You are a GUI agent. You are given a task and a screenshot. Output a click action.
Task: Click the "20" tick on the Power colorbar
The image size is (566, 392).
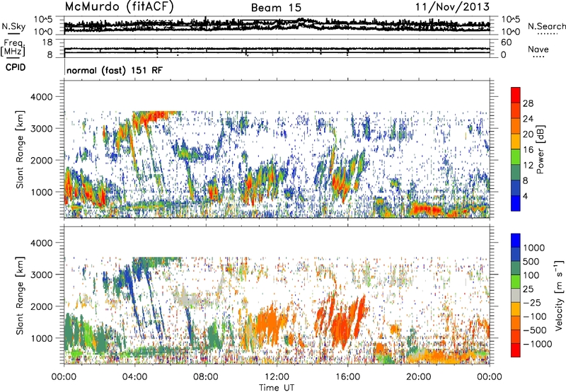528,134
